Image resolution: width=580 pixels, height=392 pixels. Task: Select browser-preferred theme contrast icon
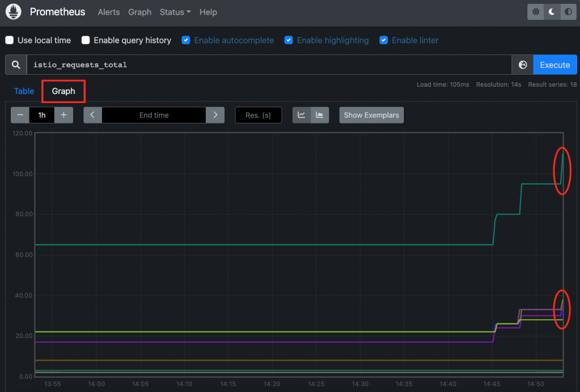[568, 12]
